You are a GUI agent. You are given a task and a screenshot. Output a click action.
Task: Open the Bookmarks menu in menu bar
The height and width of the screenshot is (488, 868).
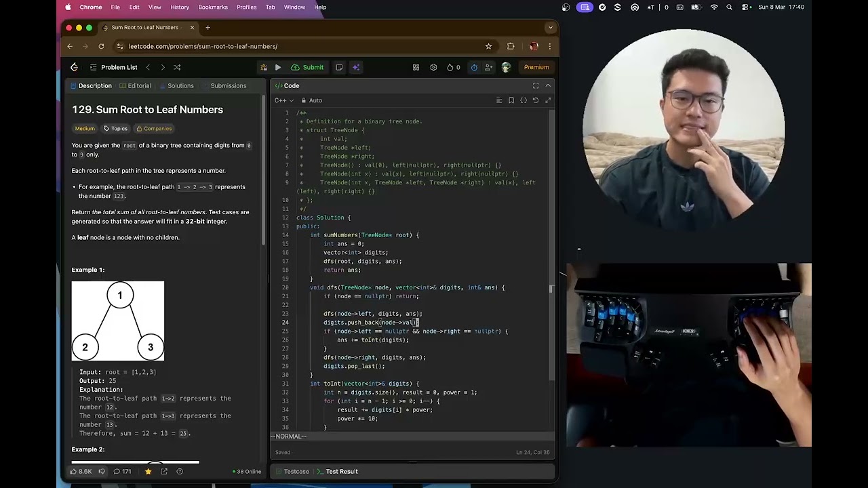pos(213,7)
